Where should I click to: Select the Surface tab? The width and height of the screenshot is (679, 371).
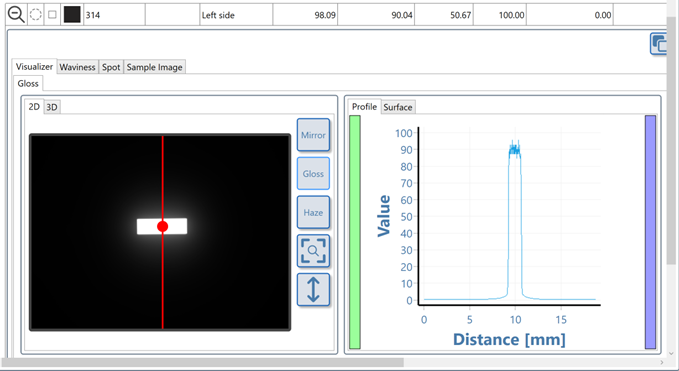398,107
